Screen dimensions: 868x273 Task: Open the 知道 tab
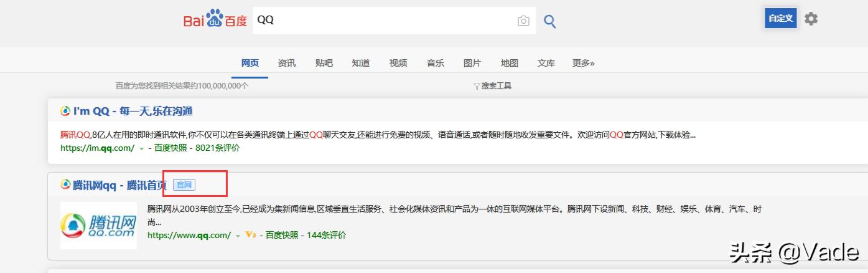tap(361, 63)
